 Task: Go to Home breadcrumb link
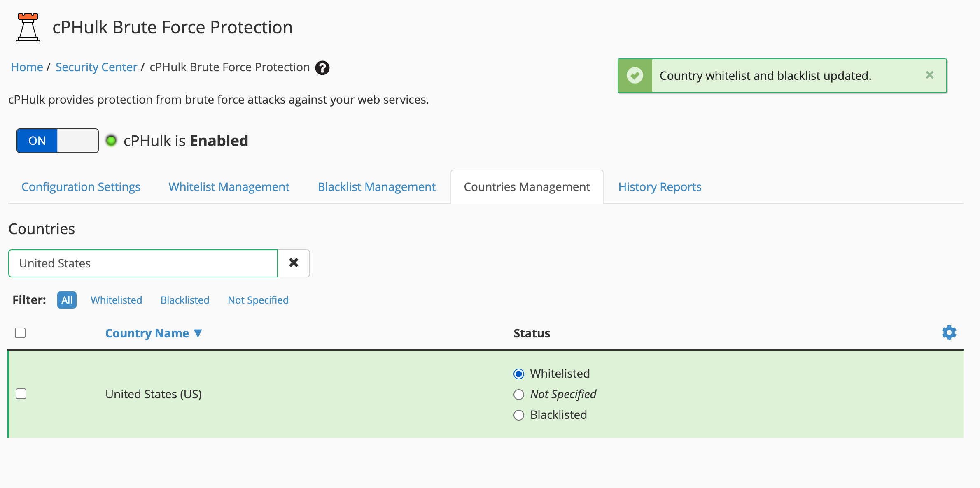click(27, 67)
